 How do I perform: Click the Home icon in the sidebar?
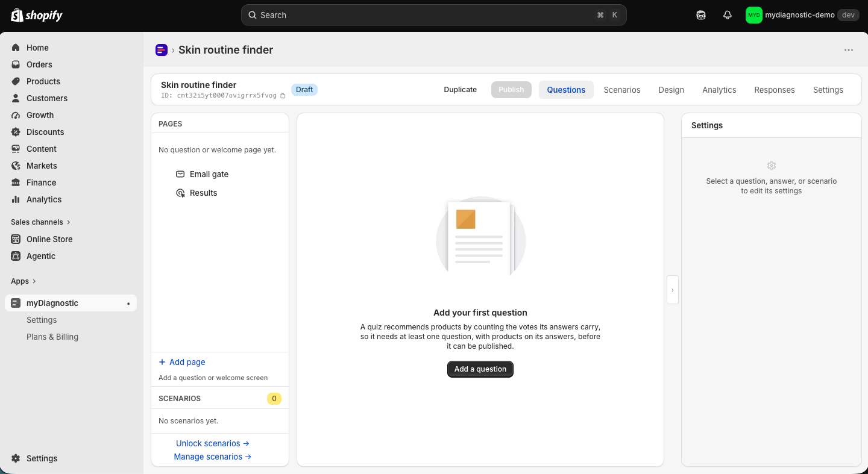[16, 48]
